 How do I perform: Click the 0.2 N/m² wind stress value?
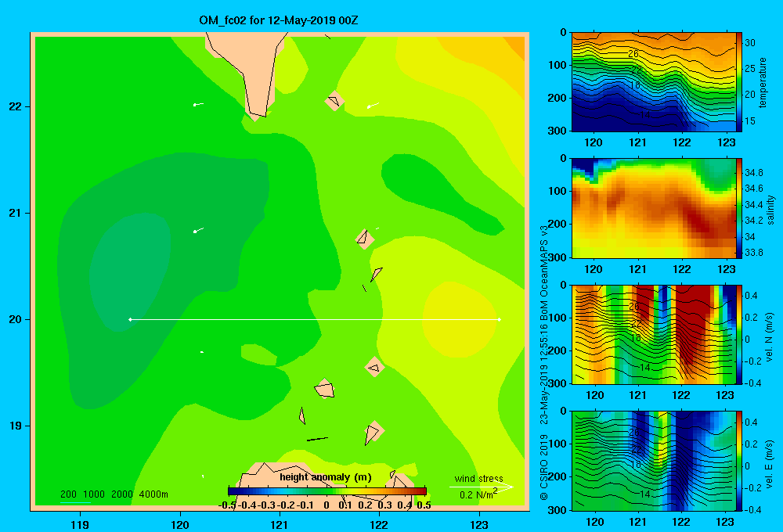478,494
